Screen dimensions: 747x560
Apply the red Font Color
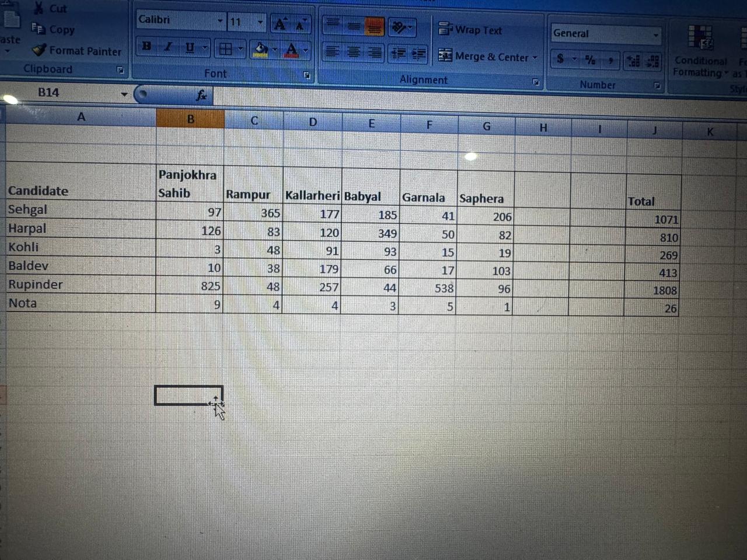coord(292,51)
